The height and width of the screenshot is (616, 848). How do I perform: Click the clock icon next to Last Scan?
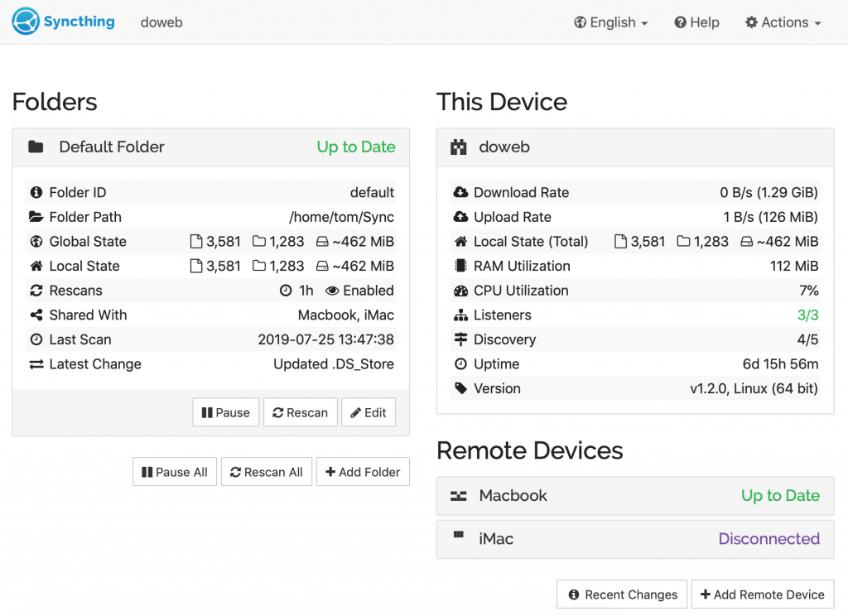[x=36, y=339]
